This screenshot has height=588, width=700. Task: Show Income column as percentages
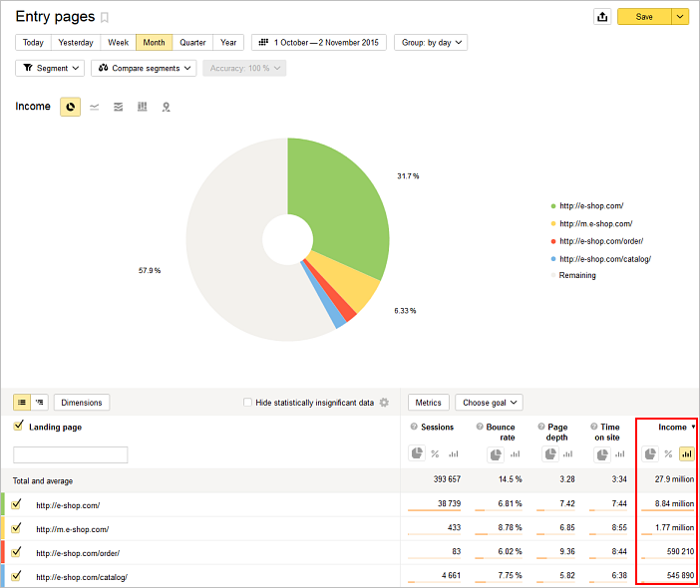[668, 453]
